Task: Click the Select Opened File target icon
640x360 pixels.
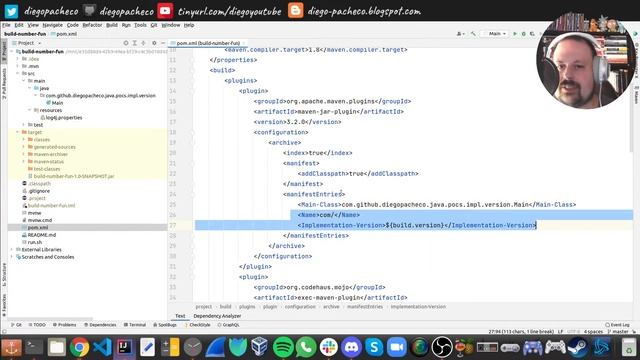Action: 126,43
